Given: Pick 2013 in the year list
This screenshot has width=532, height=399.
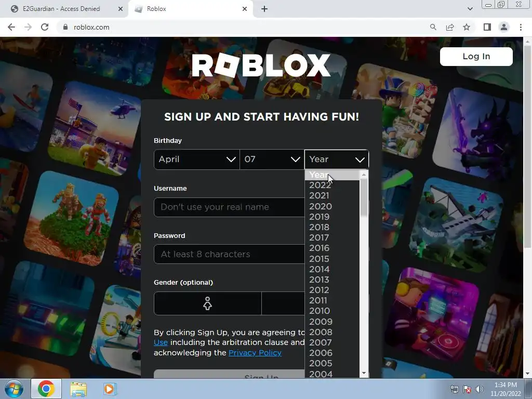Looking at the screenshot, I should coord(332,280).
